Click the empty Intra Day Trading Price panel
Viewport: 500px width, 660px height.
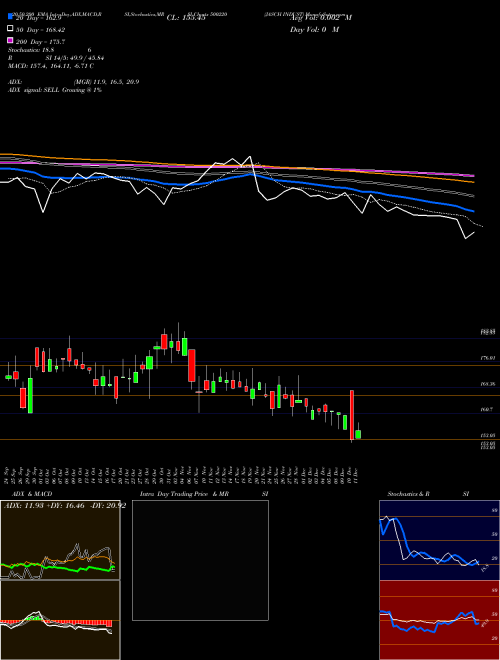point(200,560)
